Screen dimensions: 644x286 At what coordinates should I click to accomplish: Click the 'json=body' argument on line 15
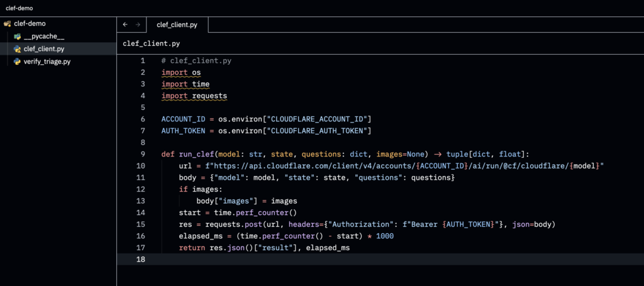pyautogui.click(x=531, y=224)
